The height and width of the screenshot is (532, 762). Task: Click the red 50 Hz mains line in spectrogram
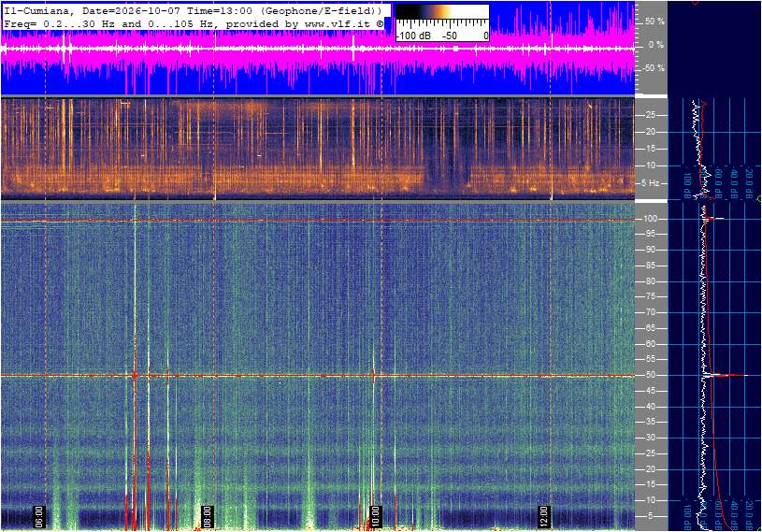pyautogui.click(x=318, y=375)
